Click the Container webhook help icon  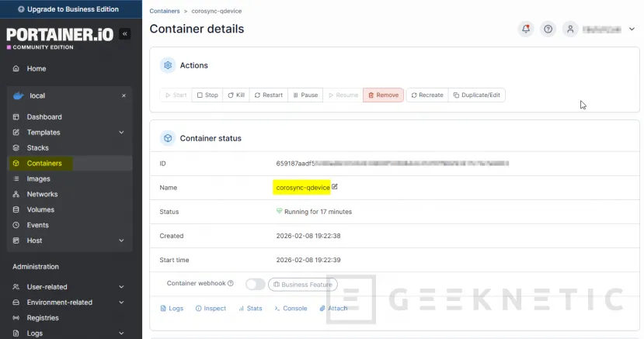(231, 283)
